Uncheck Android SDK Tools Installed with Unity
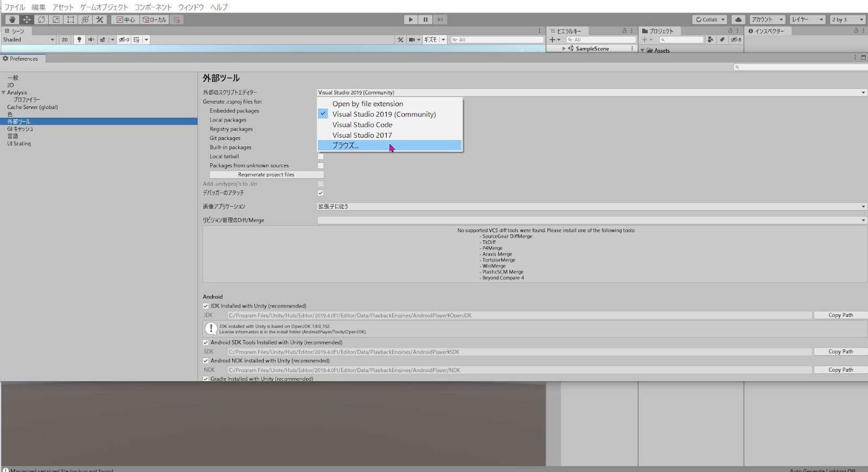This screenshot has height=472, width=868. tap(206, 342)
